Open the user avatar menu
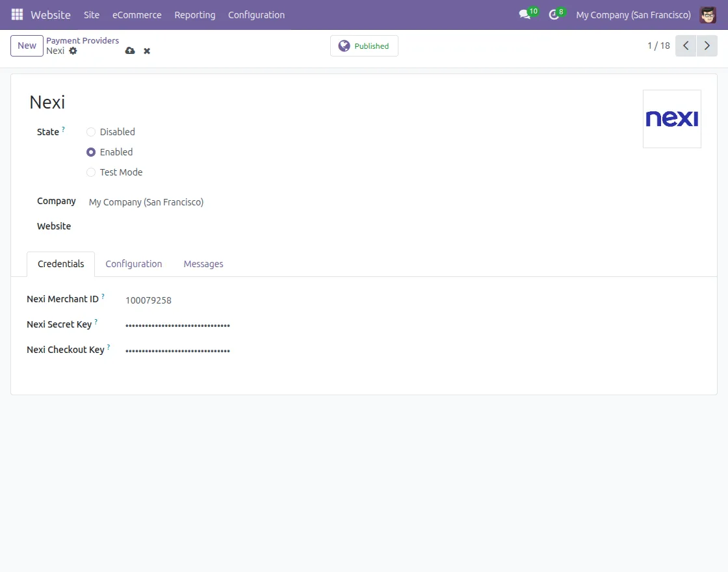The height and width of the screenshot is (572, 728). click(708, 15)
